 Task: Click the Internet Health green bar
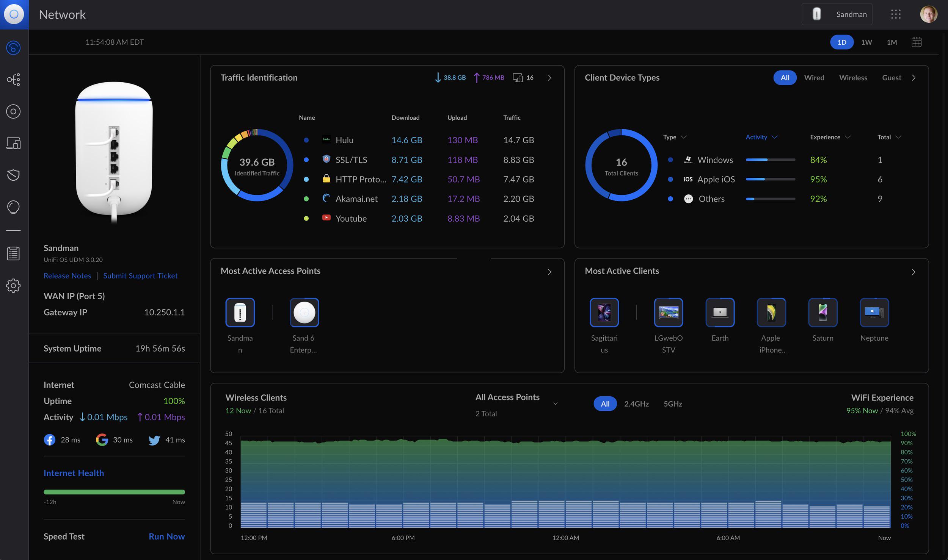click(114, 492)
